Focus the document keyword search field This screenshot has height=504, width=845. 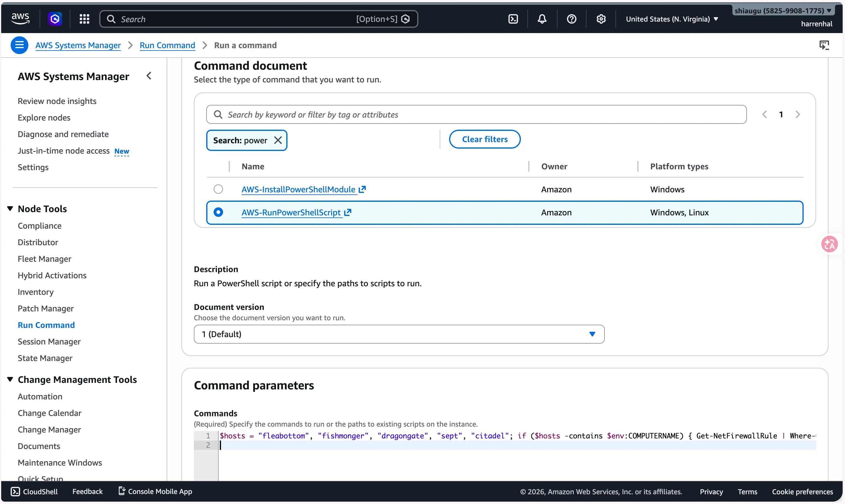click(476, 114)
